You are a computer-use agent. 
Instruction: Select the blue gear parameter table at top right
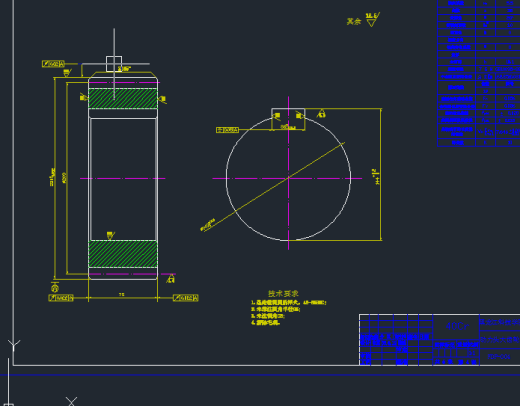479,73
